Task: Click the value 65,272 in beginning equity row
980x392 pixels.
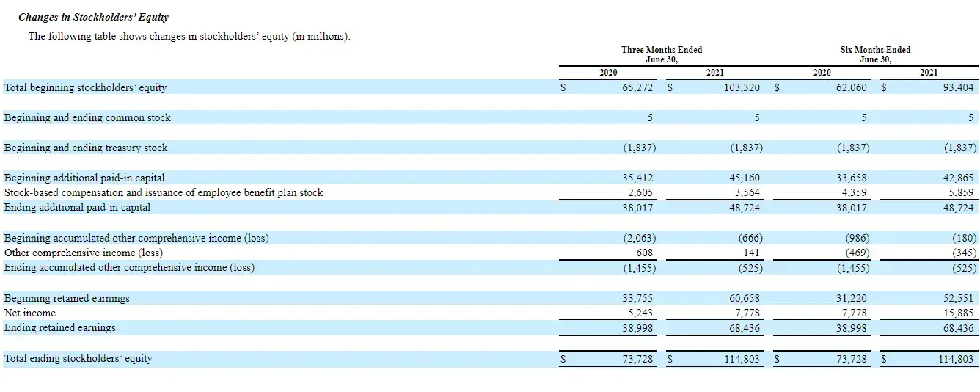Action: pos(637,87)
